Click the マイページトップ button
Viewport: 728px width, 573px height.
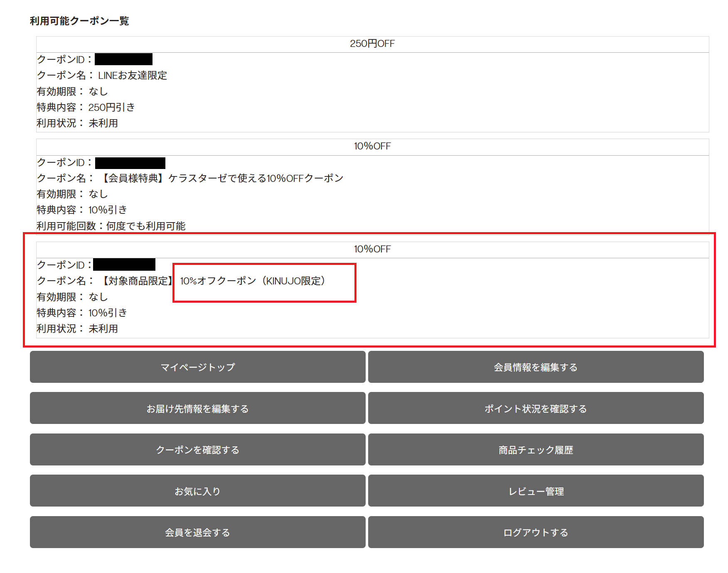coord(197,367)
